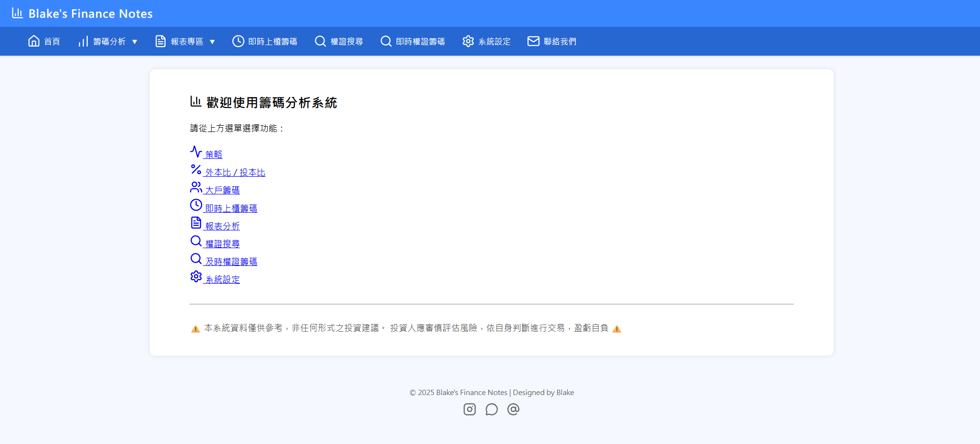Open 首頁 from the navigation bar

click(51, 41)
